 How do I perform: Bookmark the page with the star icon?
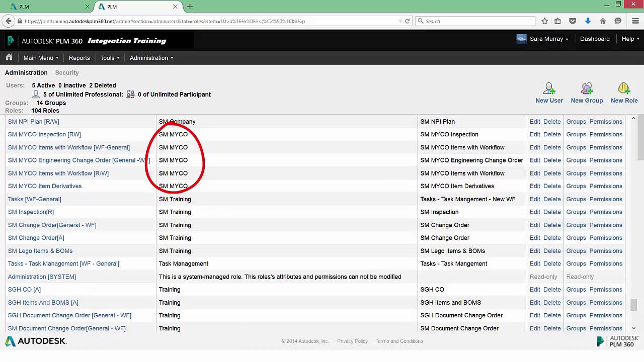tap(544, 21)
